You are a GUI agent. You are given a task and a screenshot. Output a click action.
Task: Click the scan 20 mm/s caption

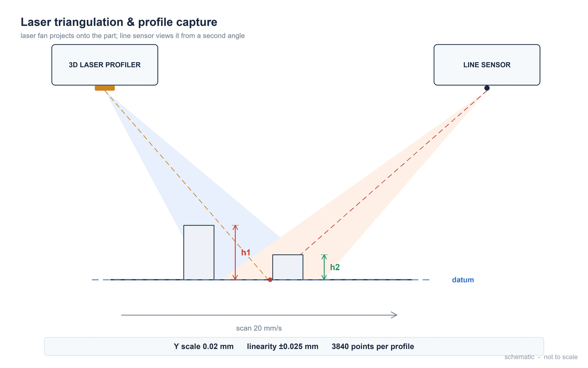tap(259, 328)
